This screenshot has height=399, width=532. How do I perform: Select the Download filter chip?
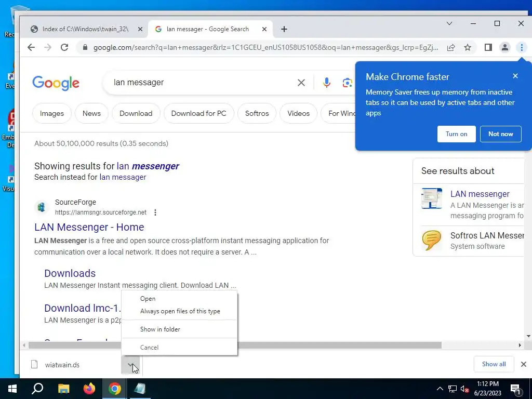[x=136, y=113]
